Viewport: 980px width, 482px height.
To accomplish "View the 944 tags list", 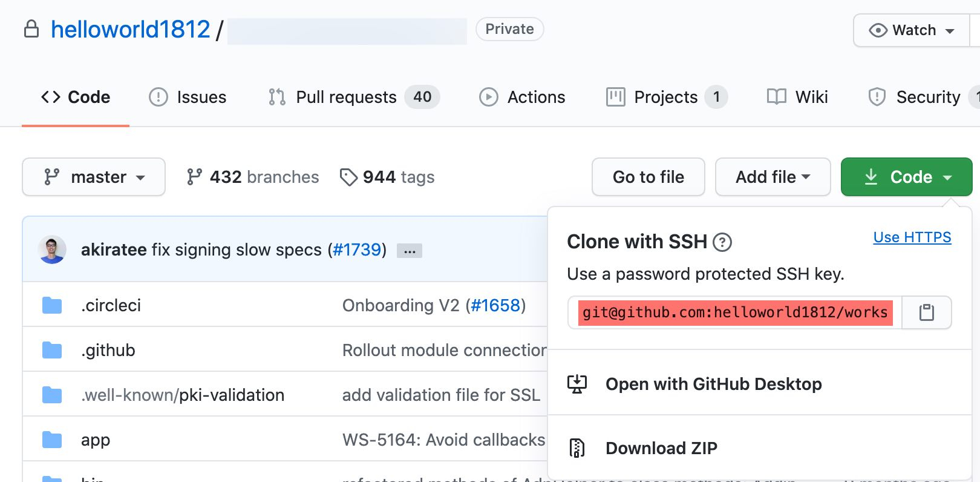I will click(x=387, y=177).
